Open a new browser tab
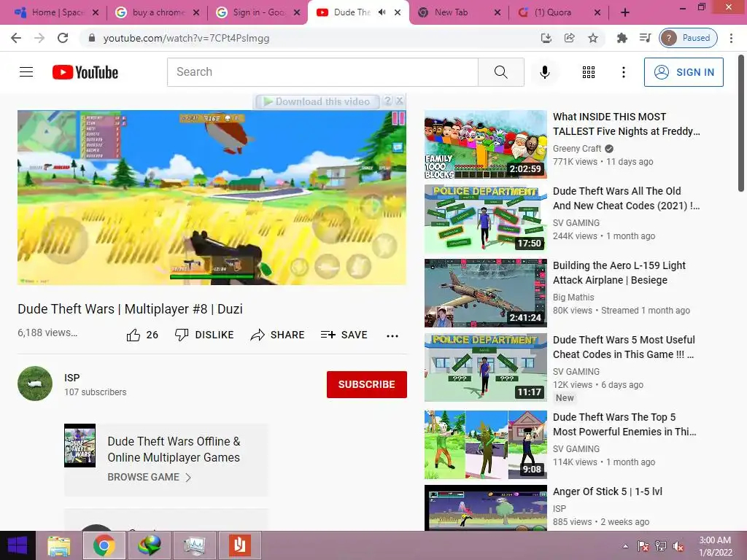Viewport: 747px width, 560px height. tap(625, 12)
